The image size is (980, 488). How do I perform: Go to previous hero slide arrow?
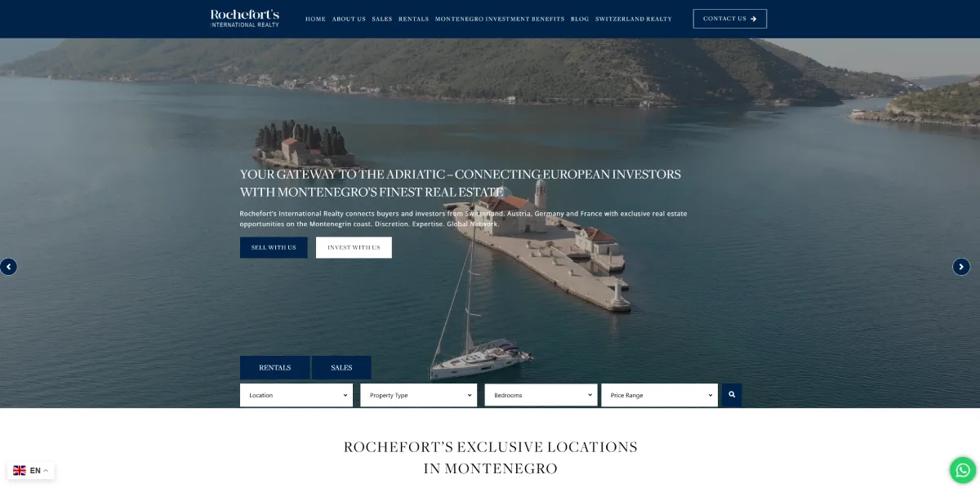click(x=8, y=266)
